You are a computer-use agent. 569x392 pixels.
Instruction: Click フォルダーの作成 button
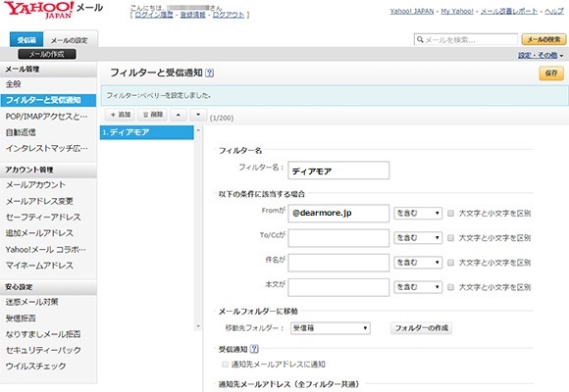tap(421, 328)
